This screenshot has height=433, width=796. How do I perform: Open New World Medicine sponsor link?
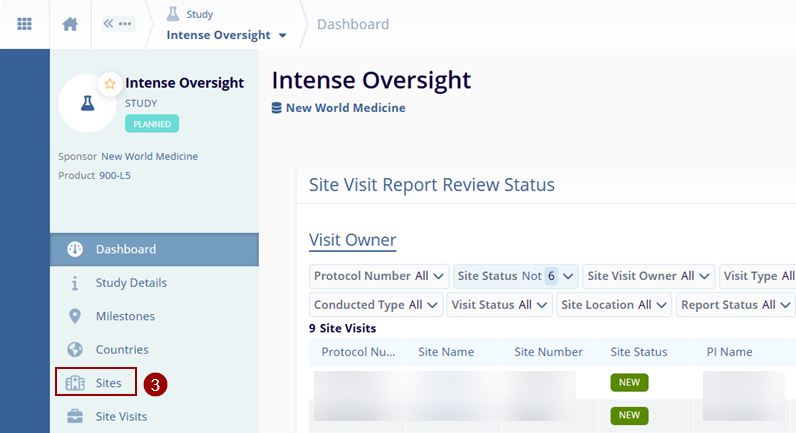pos(345,108)
